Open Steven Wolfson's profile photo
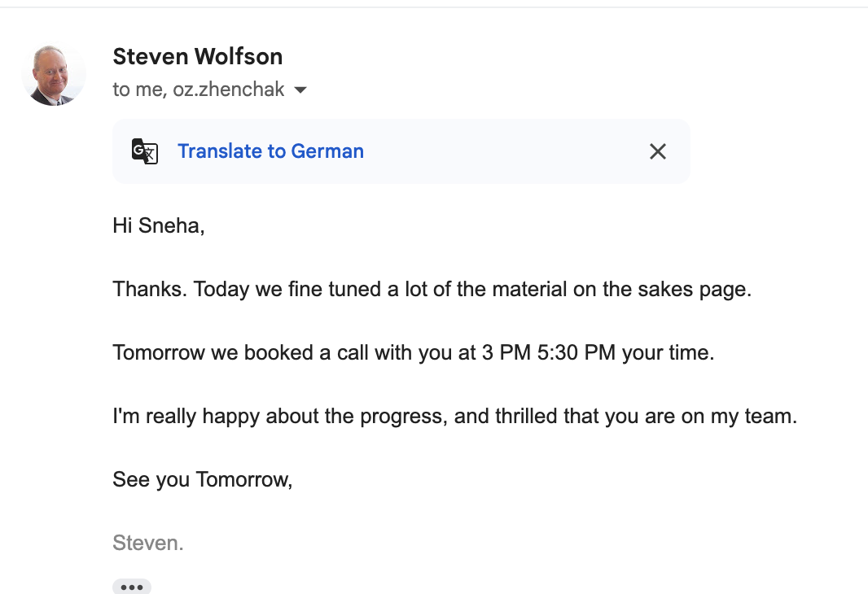This screenshot has height=594, width=868. coord(54,75)
